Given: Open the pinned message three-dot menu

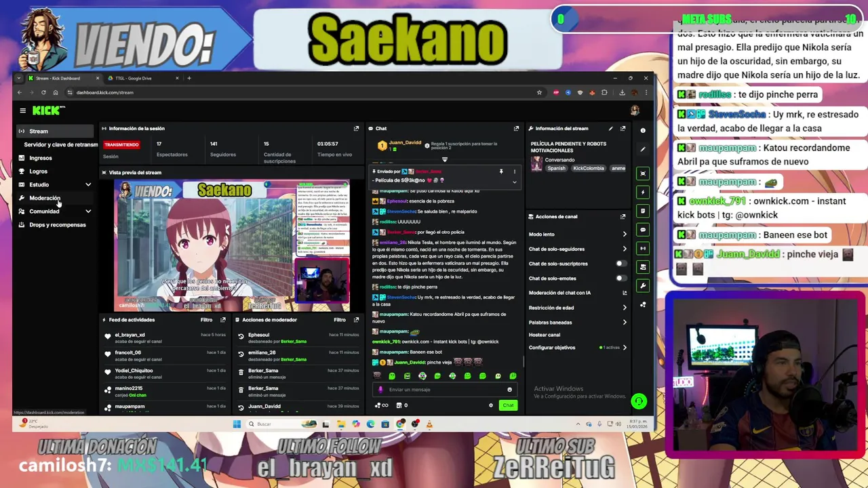Looking at the screenshot, I should point(514,171).
